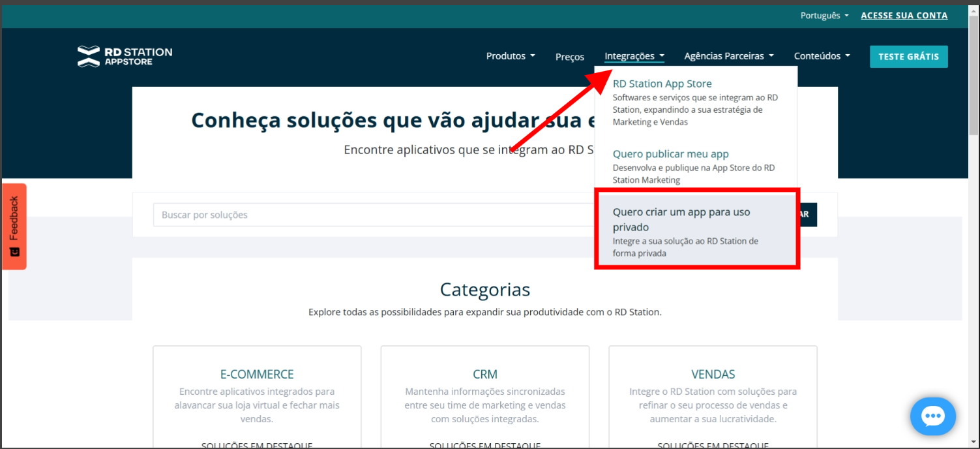Open the RD Station AppStore logo
This screenshot has height=449, width=980.
click(x=125, y=56)
